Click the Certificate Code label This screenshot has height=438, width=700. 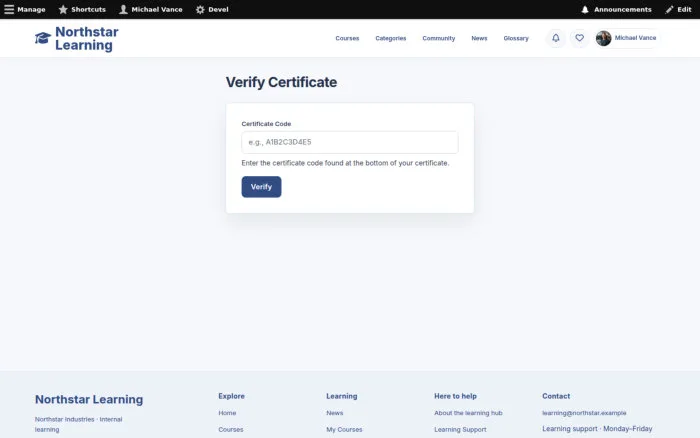click(x=266, y=124)
